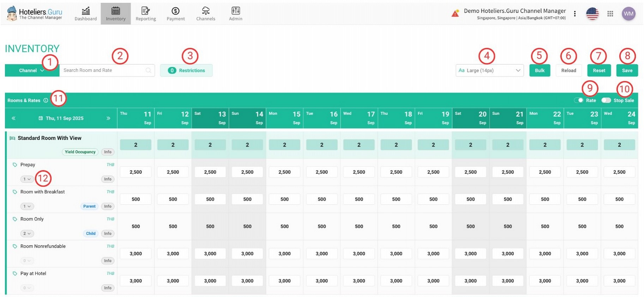
Task: Click the Bulk button
Action: coord(540,70)
